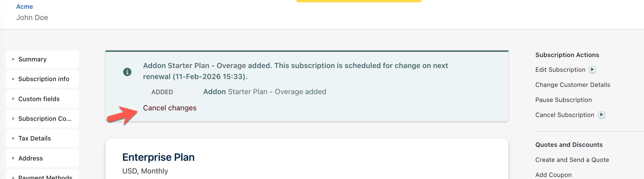Click the ADDED status badge

(x=162, y=92)
